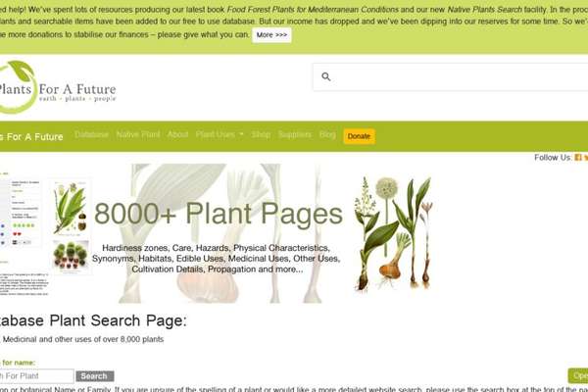Click the Search For Plant name field
588x392 pixels.
coord(37,376)
